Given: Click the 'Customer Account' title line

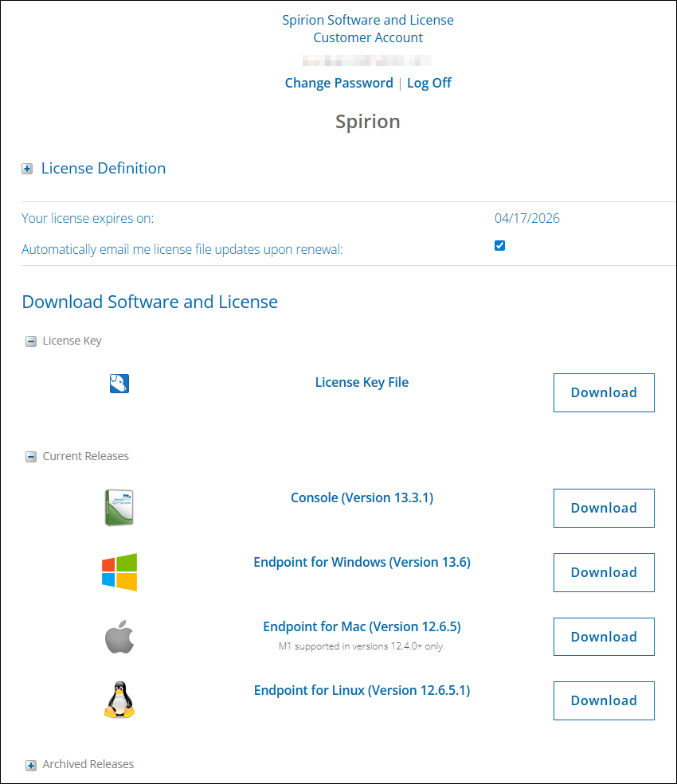Looking at the screenshot, I should point(368,37).
